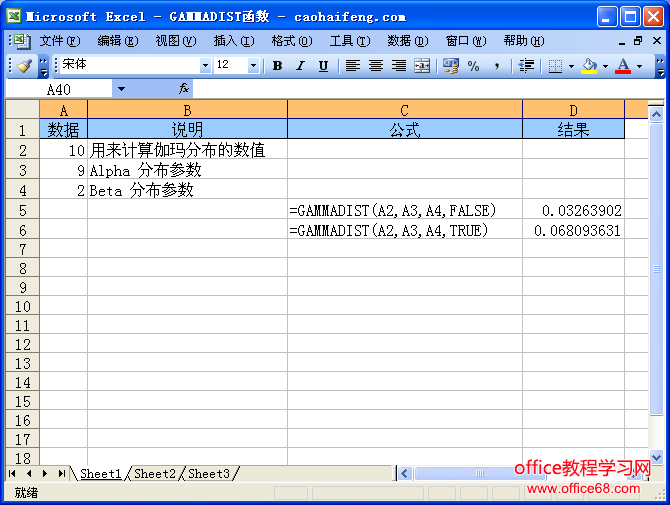
Task: Select cell containing Beta 分布参数
Action: click(188, 190)
